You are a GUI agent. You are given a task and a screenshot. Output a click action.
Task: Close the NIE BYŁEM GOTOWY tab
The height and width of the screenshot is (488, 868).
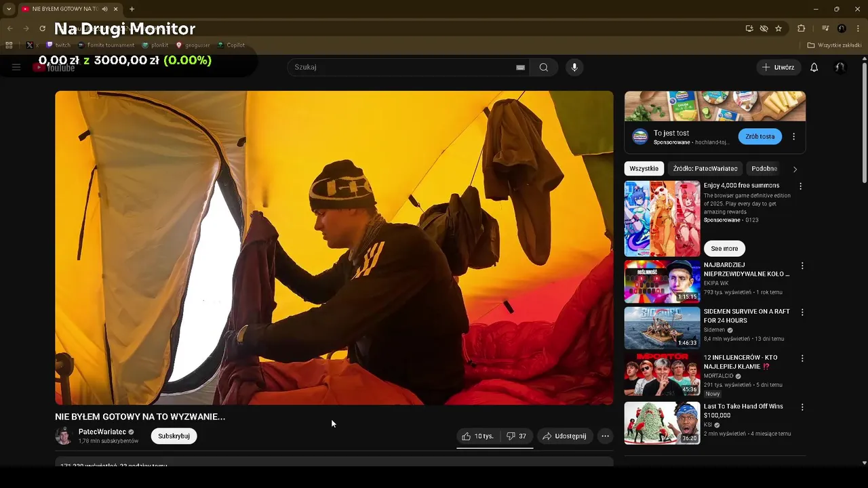pos(116,9)
